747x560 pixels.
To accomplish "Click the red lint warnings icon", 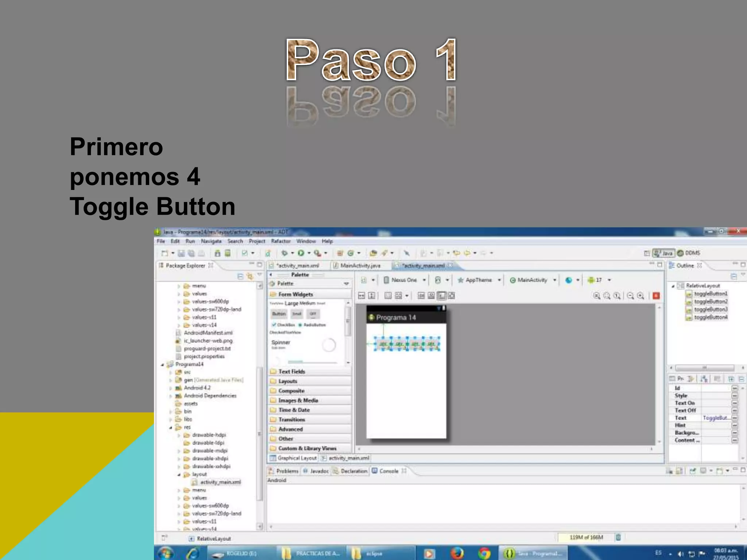I will pyautogui.click(x=656, y=296).
